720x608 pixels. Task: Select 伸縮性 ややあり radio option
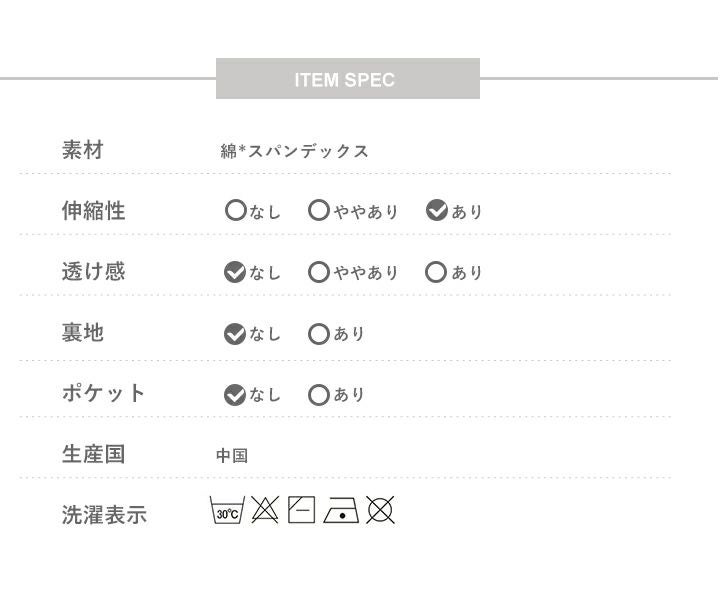click(x=319, y=211)
